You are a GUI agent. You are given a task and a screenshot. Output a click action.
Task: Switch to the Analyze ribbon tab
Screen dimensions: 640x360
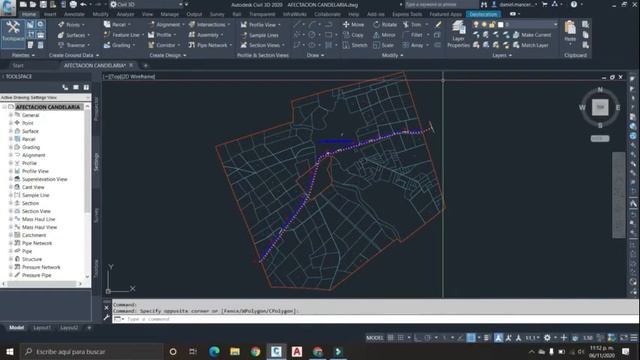(125, 14)
